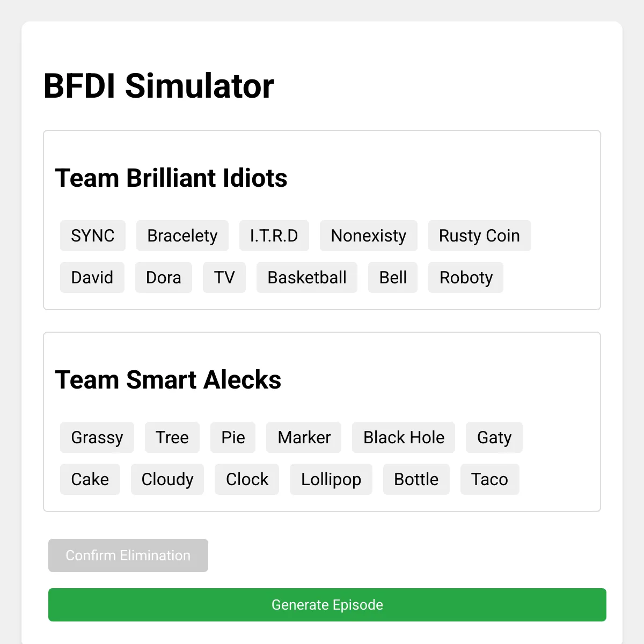
Task: Pick Roboty from Team Brilliant Idiots
Action: pos(465,277)
